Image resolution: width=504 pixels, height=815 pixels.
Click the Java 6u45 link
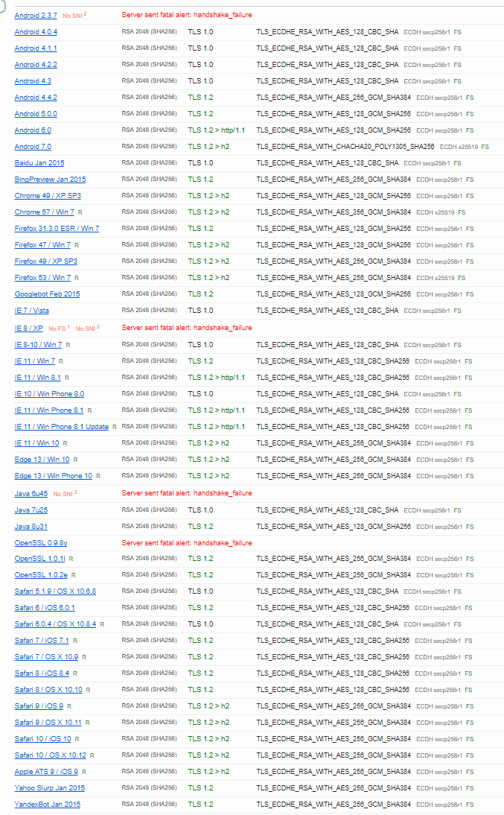[x=31, y=494]
